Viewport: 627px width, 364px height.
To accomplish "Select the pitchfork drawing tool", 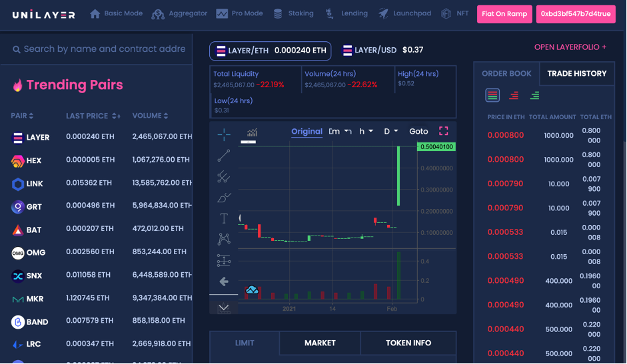I will click(x=224, y=176).
